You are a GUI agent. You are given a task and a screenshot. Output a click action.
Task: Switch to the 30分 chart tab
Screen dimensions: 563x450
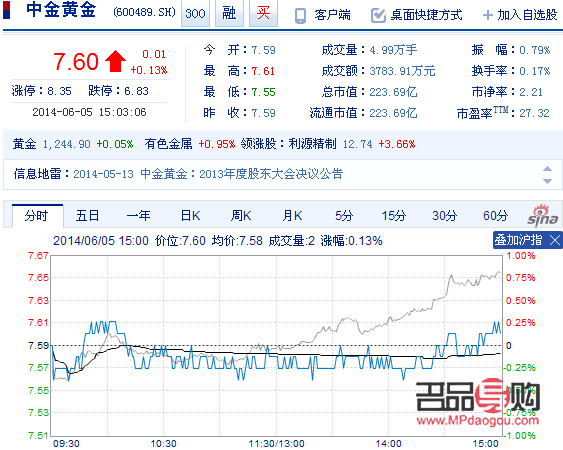(x=445, y=216)
